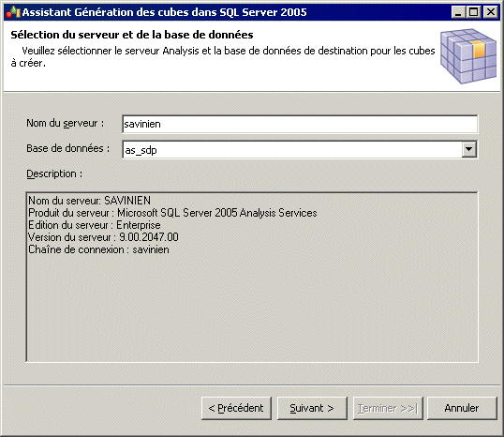Click the Produit du serveur description line

pos(172,213)
